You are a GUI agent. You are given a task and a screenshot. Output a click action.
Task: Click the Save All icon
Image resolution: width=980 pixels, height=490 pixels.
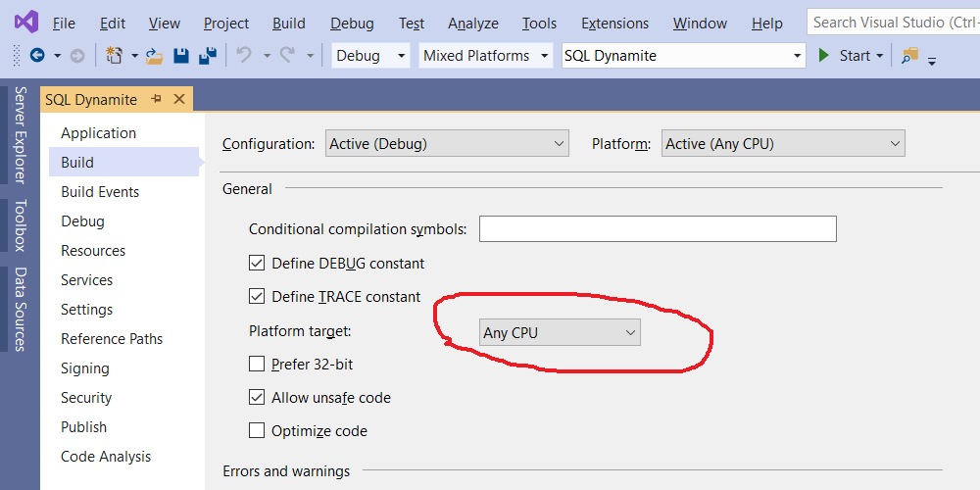click(x=208, y=56)
